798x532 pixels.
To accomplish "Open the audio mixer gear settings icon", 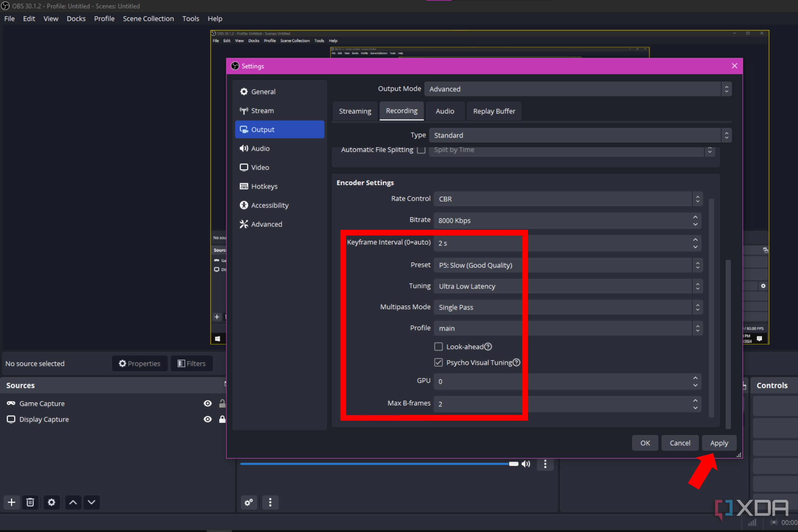I will [249, 502].
